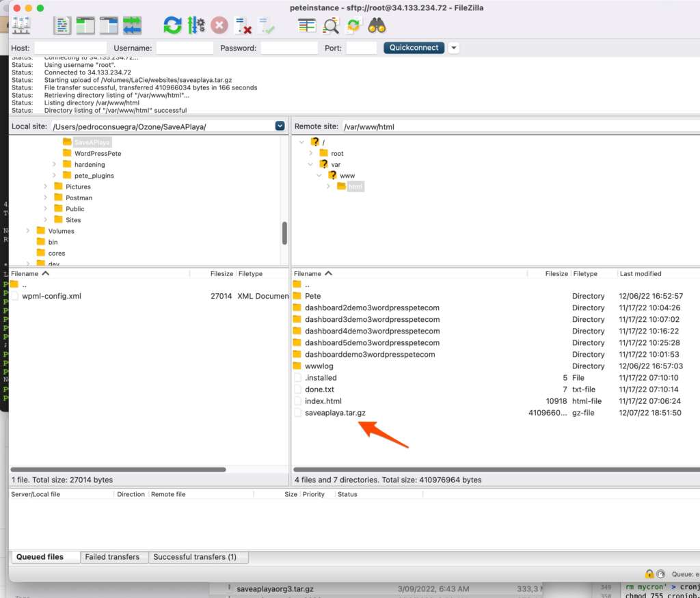This screenshot has width=700, height=598.
Task: Switch to the Failed transfers tab
Action: (112, 557)
